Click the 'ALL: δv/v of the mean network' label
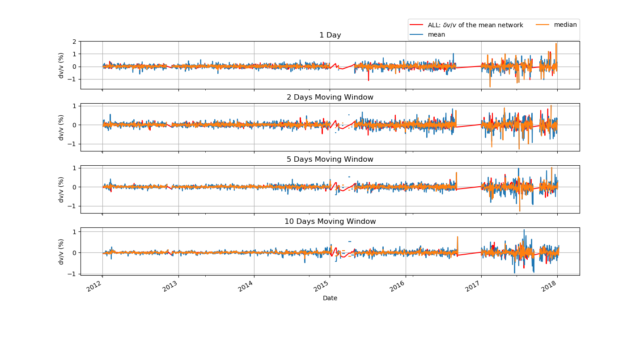644x344 pixels. tap(475, 25)
